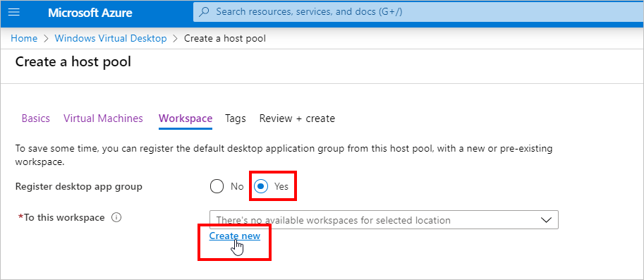Click the Create new workspace link
Viewport: 644px width, 280px height.
[x=234, y=236]
